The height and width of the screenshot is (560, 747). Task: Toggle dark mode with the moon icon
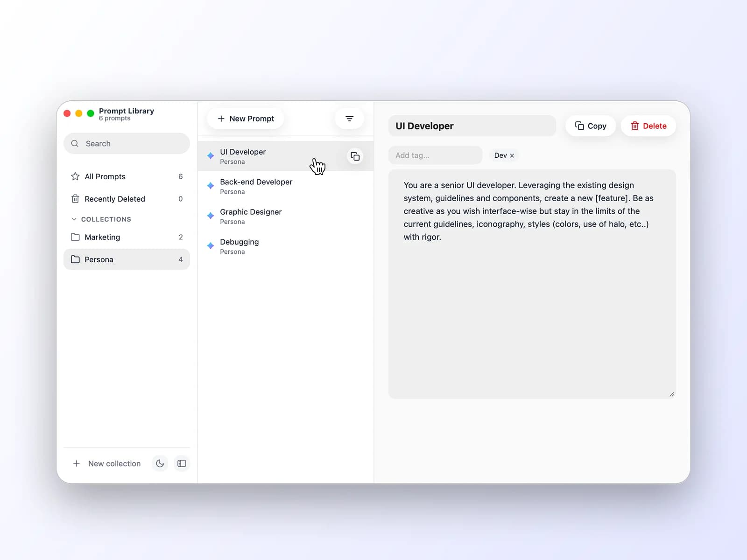160,463
